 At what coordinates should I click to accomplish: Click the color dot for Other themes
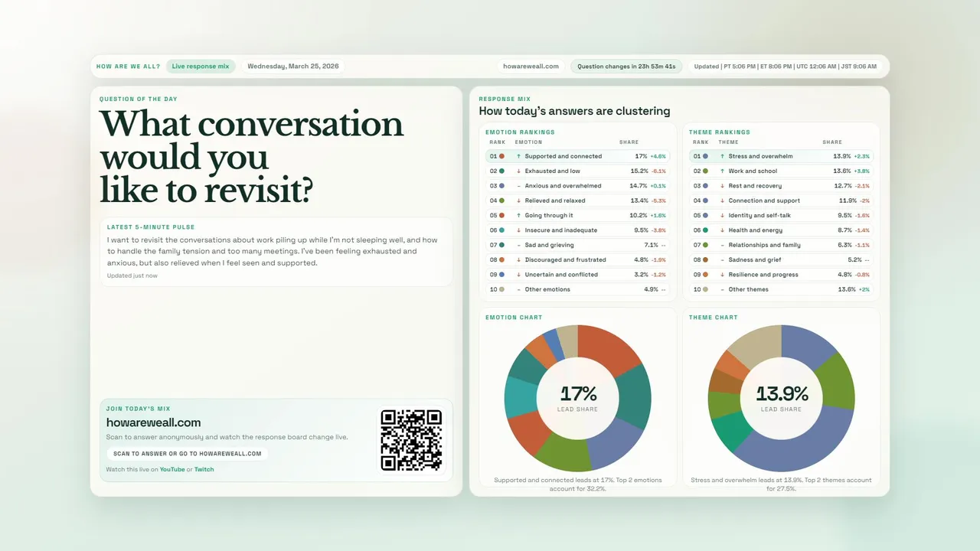click(705, 289)
